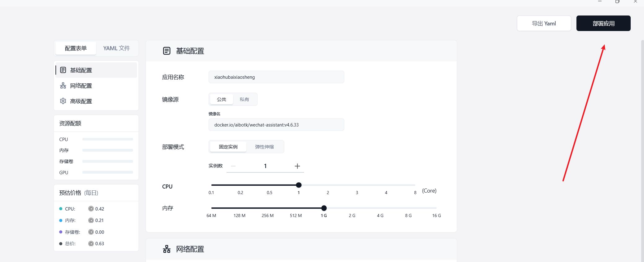Click the 导出 Yaml export button
The image size is (644, 262).
coord(544,23)
